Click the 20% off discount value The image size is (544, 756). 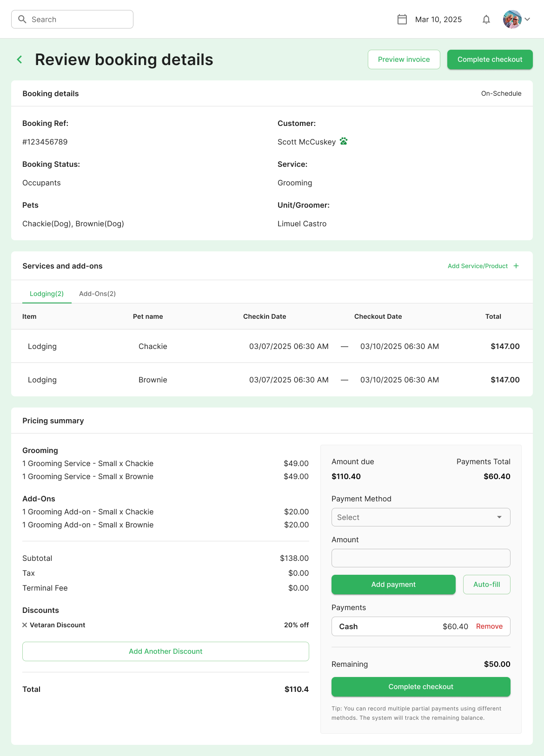(x=296, y=625)
